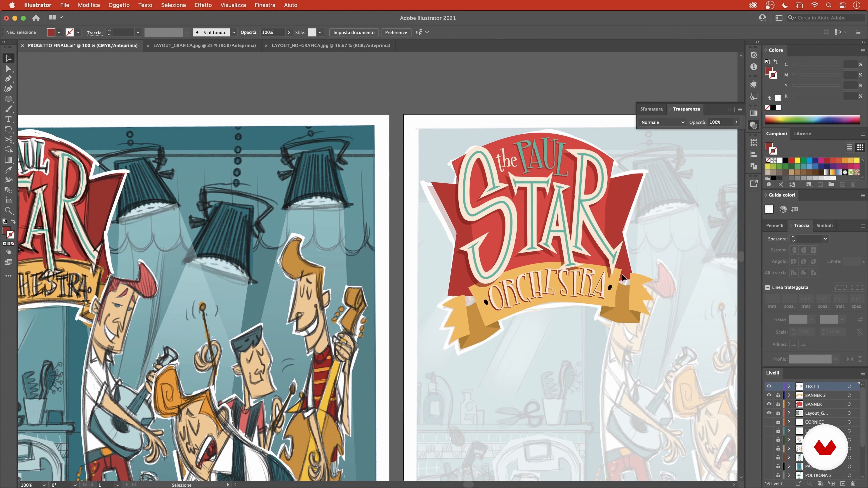Viewport: 868px width, 488px height.
Task: Select the Shape Builder tool
Action: click(8, 150)
